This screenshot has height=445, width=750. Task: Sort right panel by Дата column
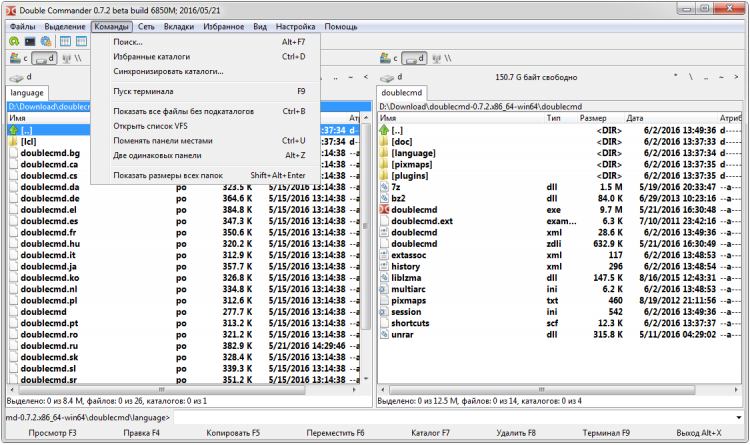[671, 118]
